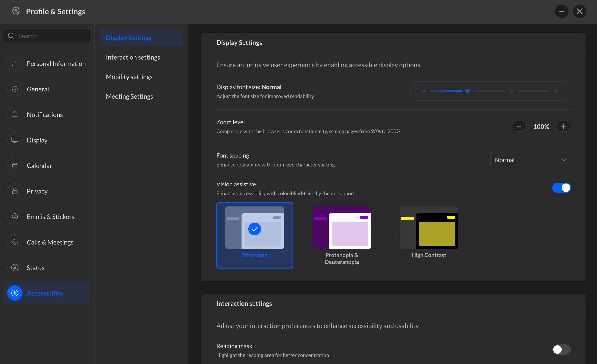Open Calls & Meetings settings

[47, 242]
